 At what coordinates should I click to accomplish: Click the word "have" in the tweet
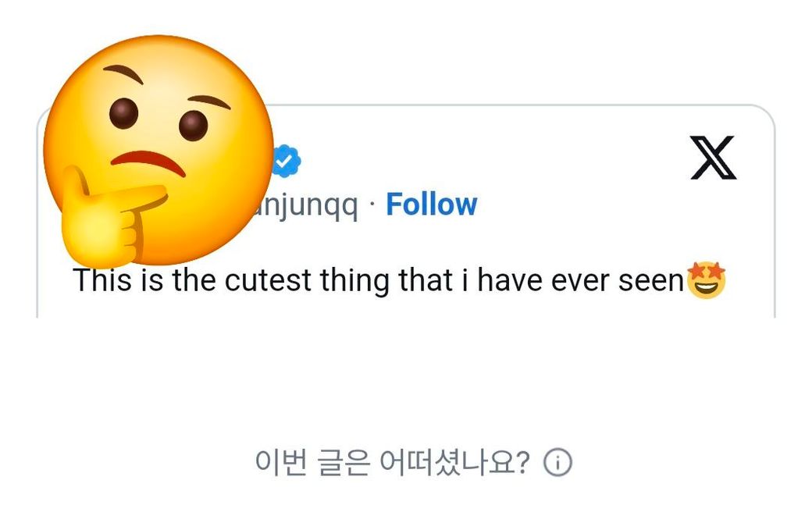click(507, 281)
